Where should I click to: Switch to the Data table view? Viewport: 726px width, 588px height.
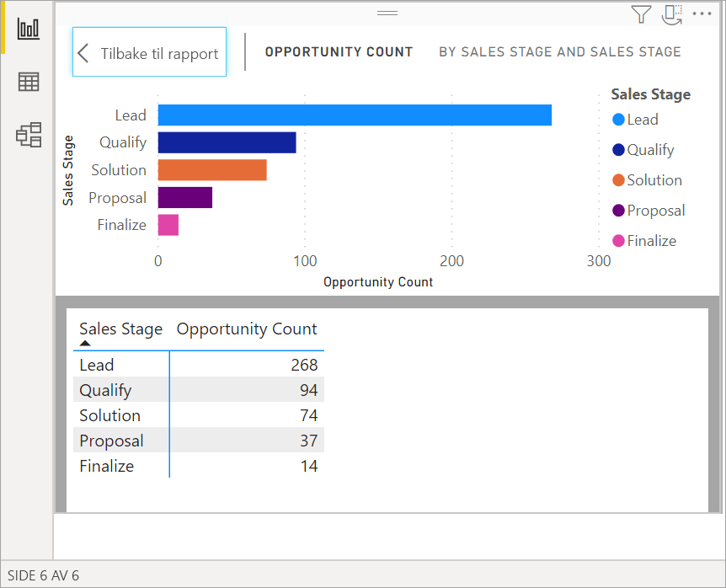(x=29, y=82)
